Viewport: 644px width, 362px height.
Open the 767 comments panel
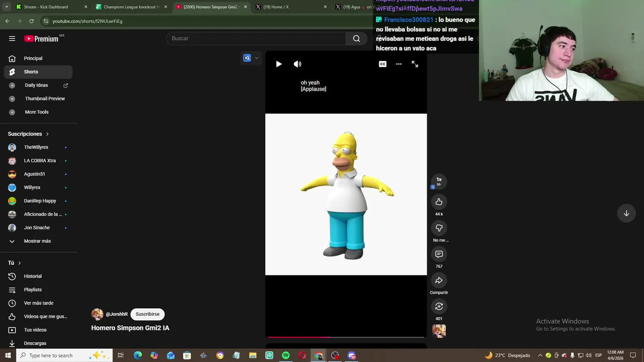[439, 254]
